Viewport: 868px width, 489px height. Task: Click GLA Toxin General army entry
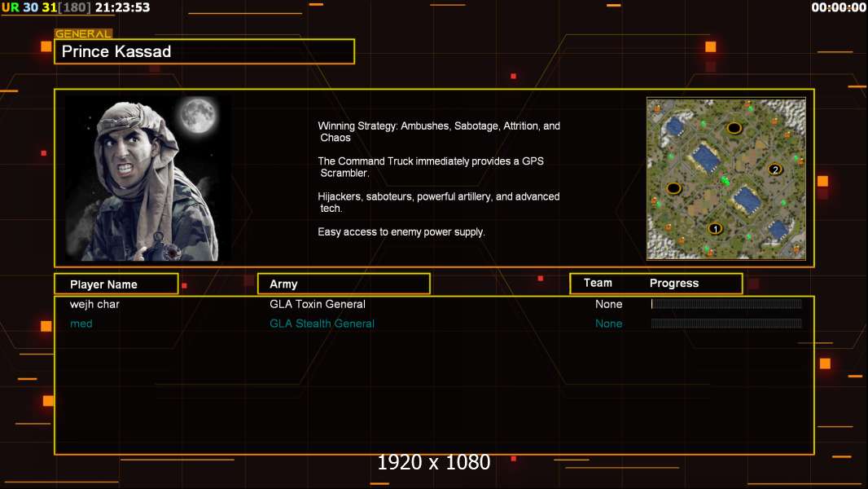318,304
